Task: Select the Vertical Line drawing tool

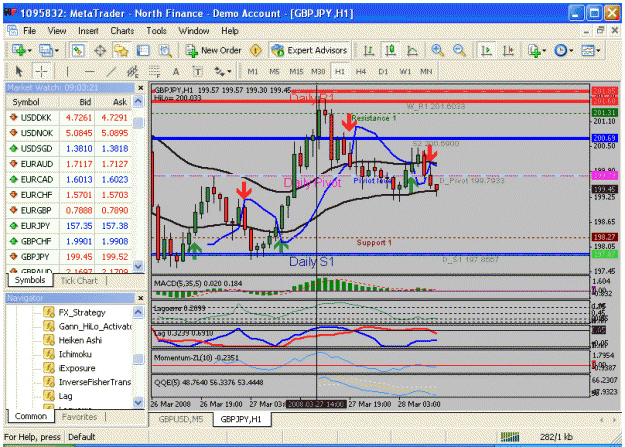Action: point(67,72)
